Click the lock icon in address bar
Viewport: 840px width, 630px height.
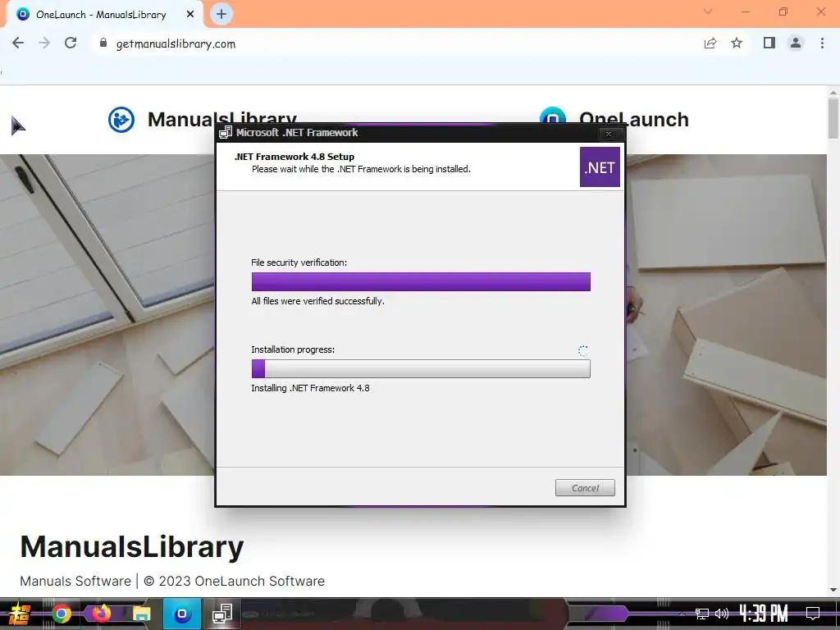[103, 43]
